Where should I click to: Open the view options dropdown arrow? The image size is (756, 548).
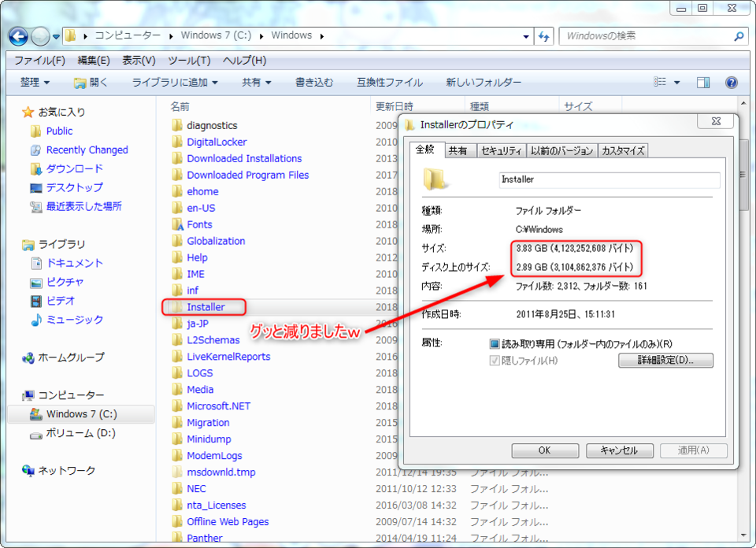point(677,83)
